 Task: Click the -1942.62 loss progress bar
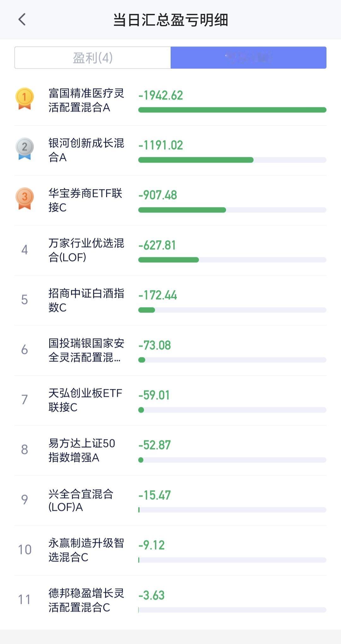click(x=232, y=110)
